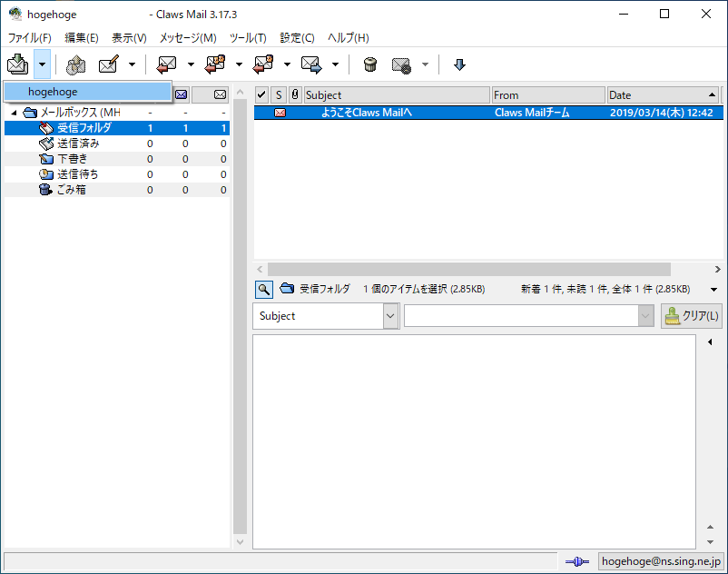Click the Get Mail toolbar icon
The width and height of the screenshot is (728, 574).
18,64
